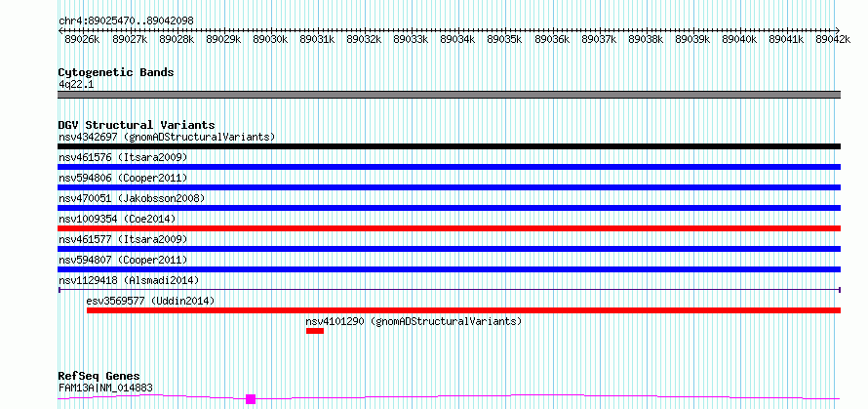Click the red nsv1009354 variant bar
The image size is (868, 409).
(x=449, y=228)
